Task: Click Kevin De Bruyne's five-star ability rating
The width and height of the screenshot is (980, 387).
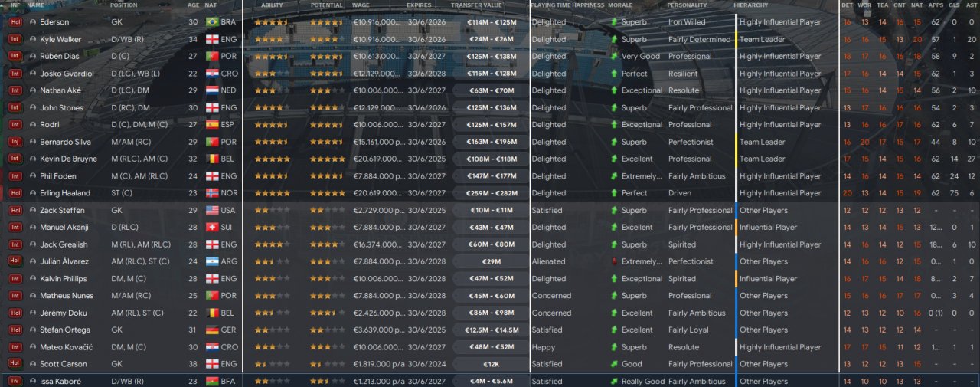Action: pyautogui.click(x=273, y=159)
